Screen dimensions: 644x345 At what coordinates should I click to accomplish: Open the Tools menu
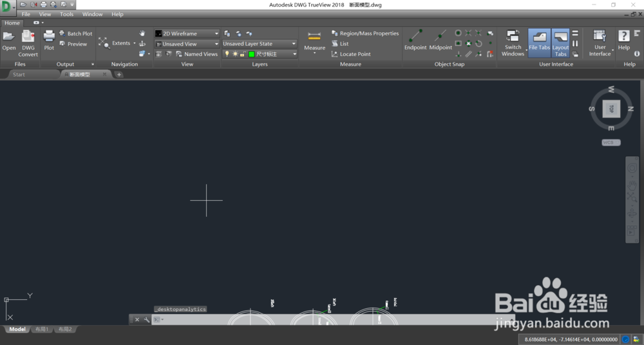tap(66, 14)
